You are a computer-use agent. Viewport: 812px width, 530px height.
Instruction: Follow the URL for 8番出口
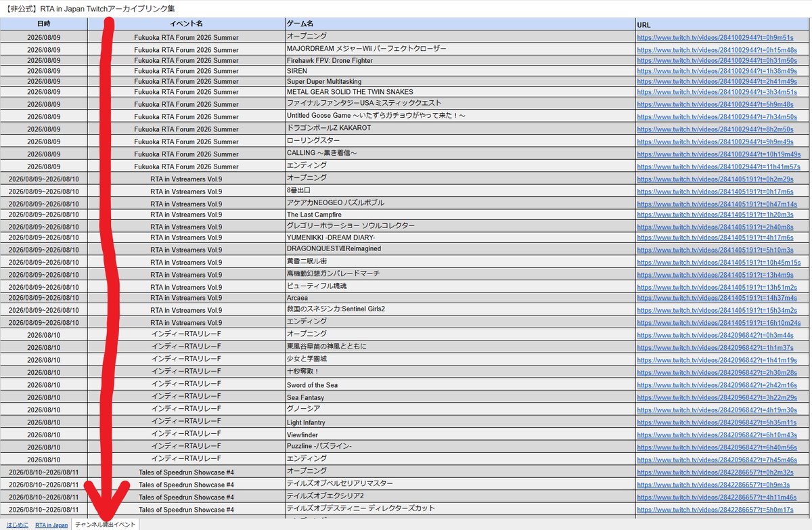click(715, 192)
